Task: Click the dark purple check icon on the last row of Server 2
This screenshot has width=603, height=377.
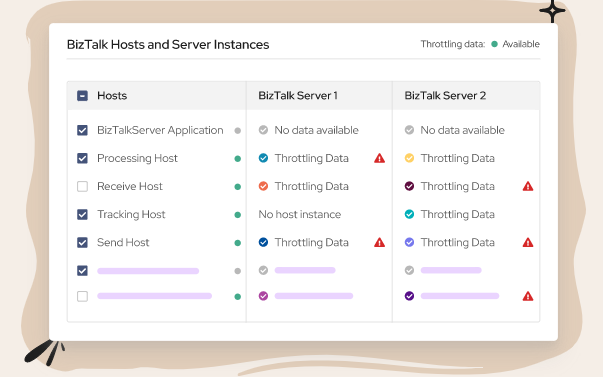Action: click(x=410, y=296)
